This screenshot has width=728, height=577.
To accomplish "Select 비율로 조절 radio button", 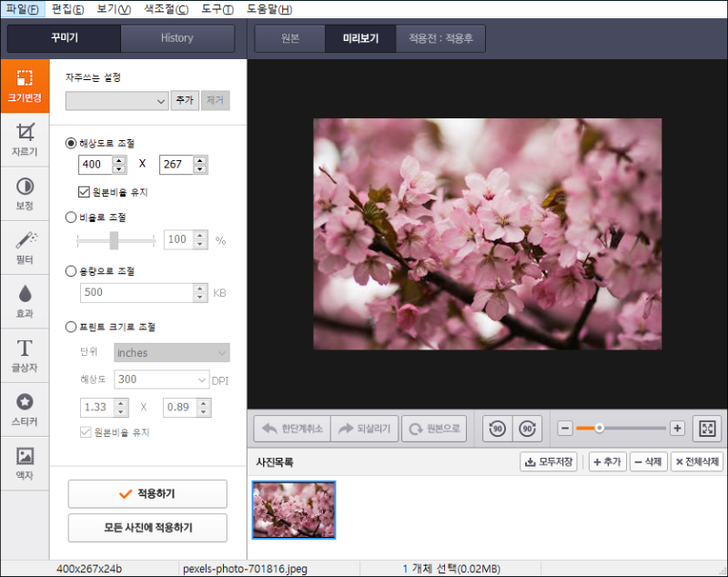I will [71, 218].
